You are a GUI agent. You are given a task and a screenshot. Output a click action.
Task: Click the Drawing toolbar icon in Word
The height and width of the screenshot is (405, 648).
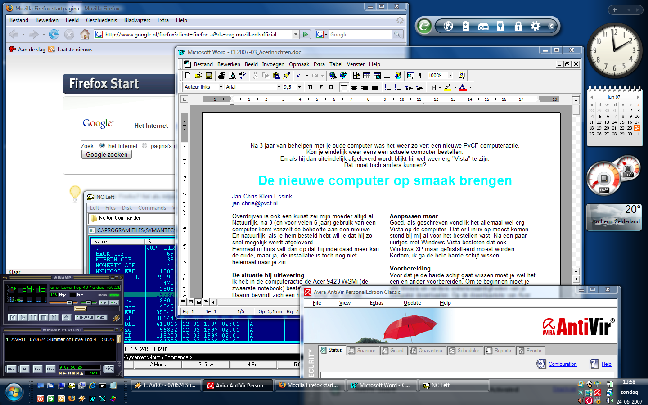point(398,76)
